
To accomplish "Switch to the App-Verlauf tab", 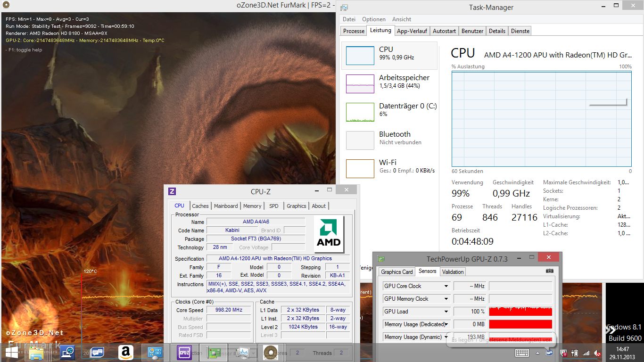I will click(x=412, y=31).
